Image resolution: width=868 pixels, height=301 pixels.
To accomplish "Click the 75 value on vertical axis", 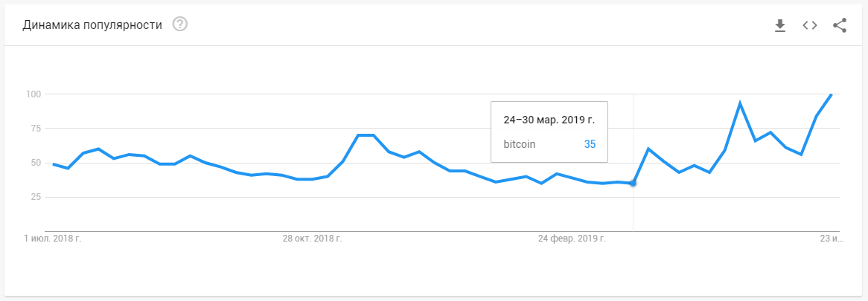I will click(x=36, y=128).
